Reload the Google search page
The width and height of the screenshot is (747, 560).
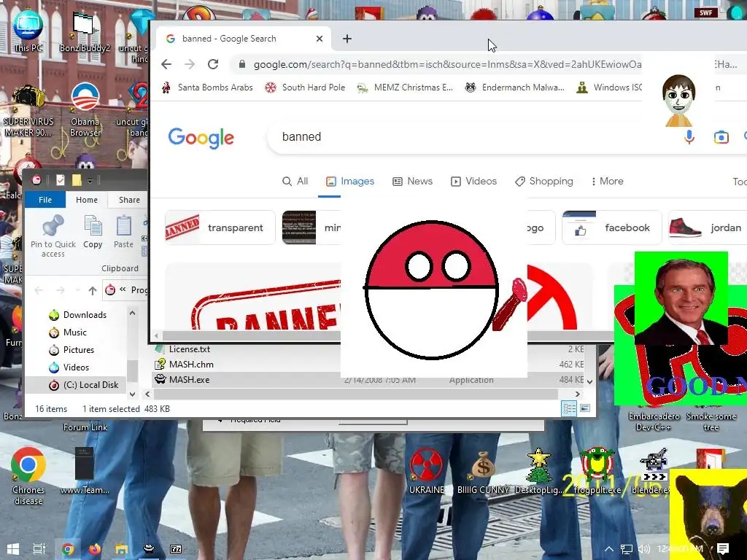pos(213,64)
